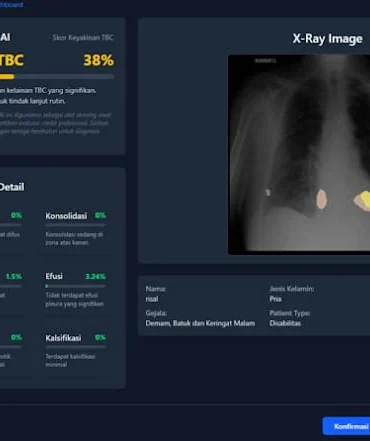Viewport: 370px width, 441px height.
Task: Click the Kalsifikasi 0% value
Action: tap(100, 337)
